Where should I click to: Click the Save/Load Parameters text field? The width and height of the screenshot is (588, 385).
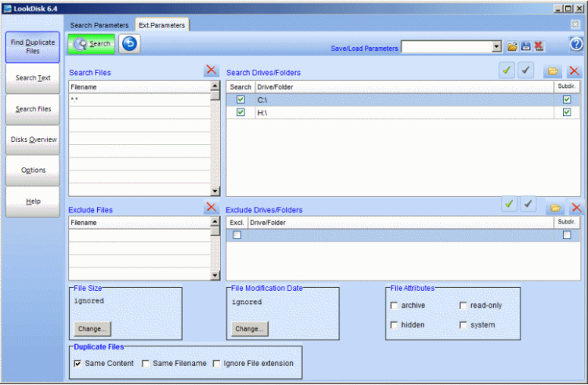(x=447, y=47)
